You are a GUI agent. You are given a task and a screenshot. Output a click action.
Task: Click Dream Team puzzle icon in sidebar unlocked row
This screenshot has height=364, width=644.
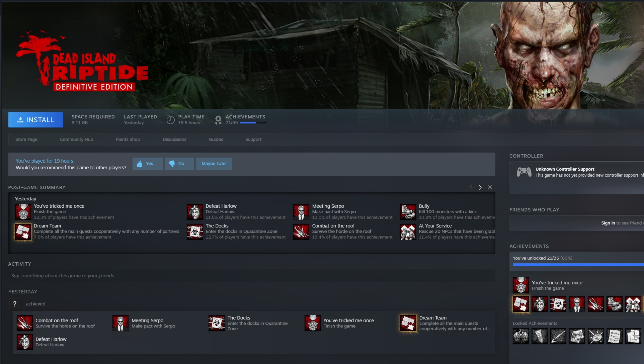[x=521, y=304]
